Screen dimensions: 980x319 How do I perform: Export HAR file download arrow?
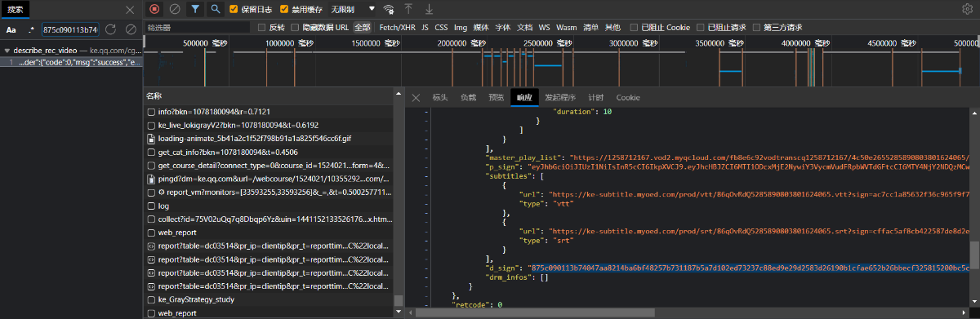tap(430, 9)
